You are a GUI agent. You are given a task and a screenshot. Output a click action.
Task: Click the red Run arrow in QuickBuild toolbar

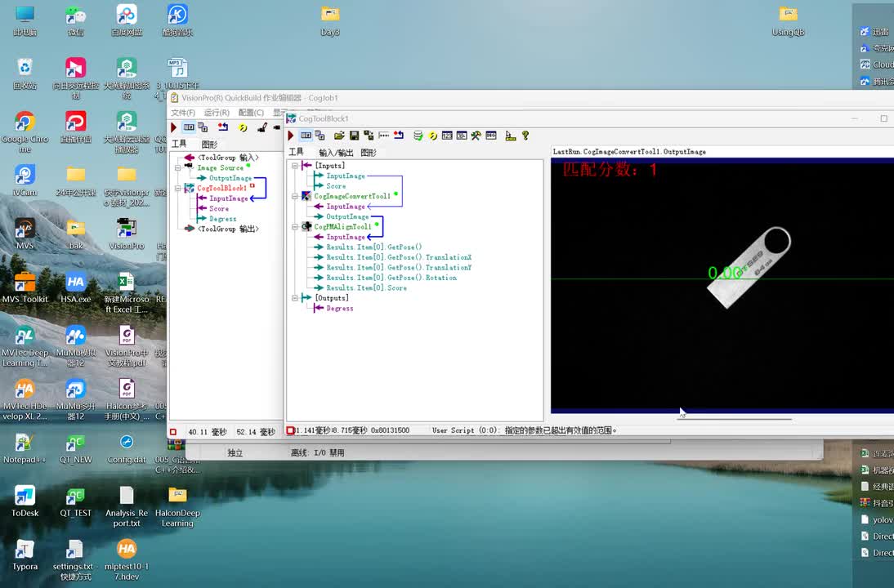point(173,127)
